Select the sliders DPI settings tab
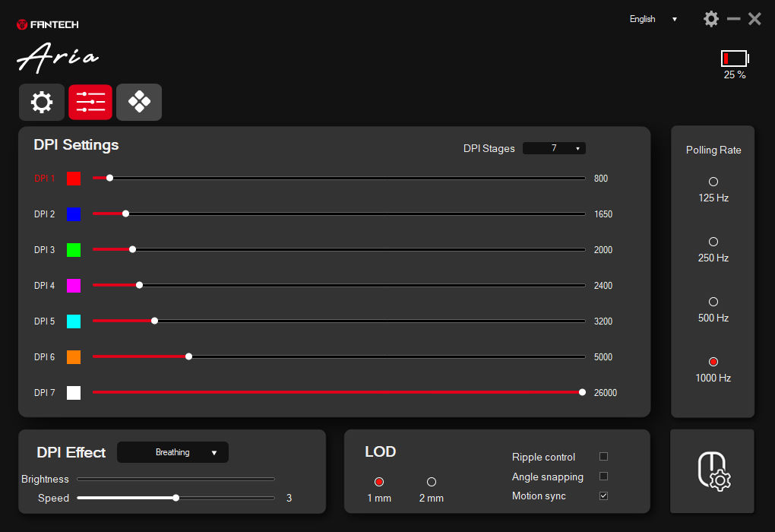Viewport: 775px width, 532px height. 90,103
